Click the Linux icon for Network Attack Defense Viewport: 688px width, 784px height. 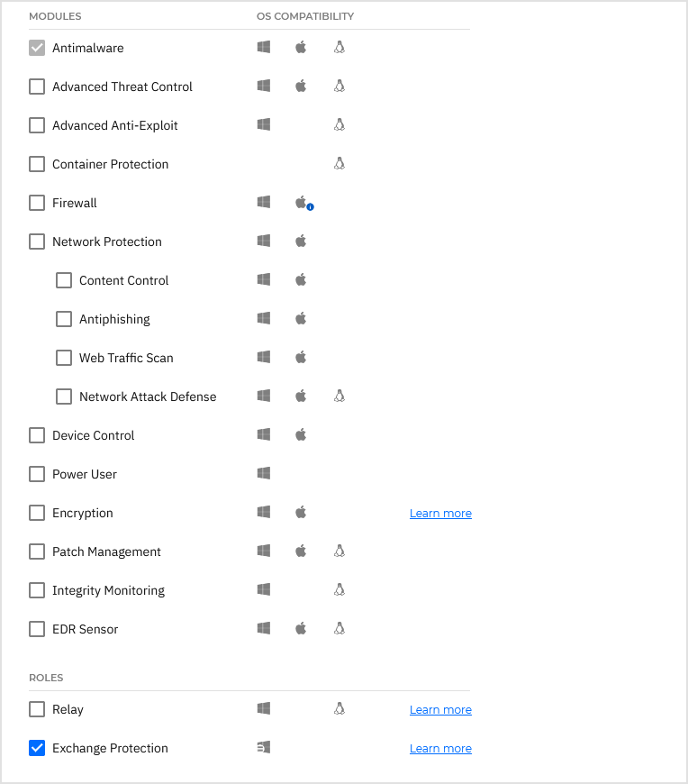339,396
